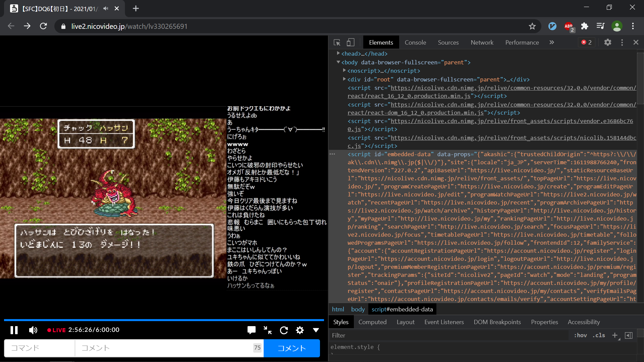
Task: Open the react_16_12_0 script src link
Action: click(x=492, y=92)
